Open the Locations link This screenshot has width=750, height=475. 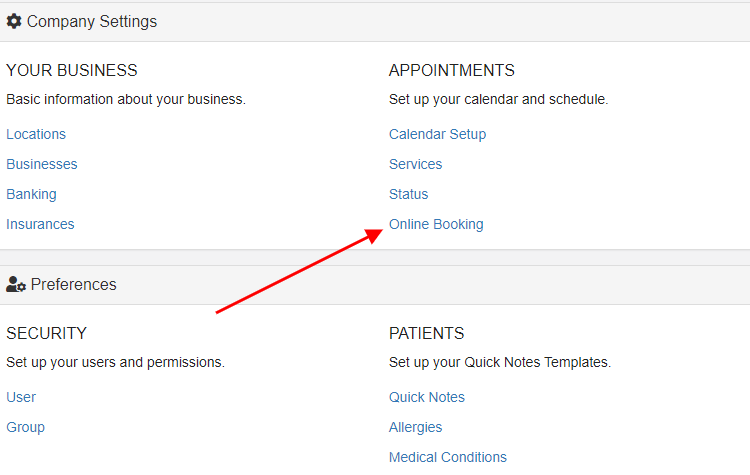click(x=36, y=134)
